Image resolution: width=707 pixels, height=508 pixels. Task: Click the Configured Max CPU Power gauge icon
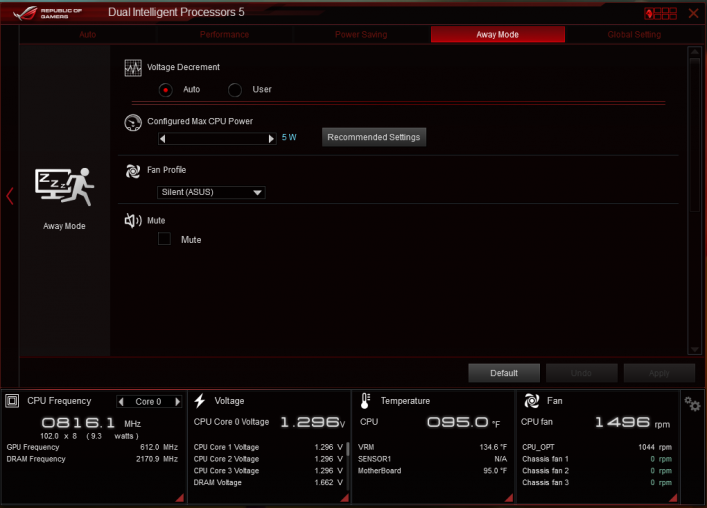[x=133, y=122]
